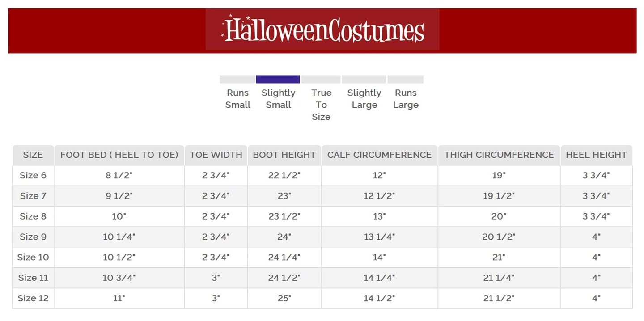Screen dimensions: 644x321
Task: Click the BOOT HEIGHT column header
Action: point(284,155)
